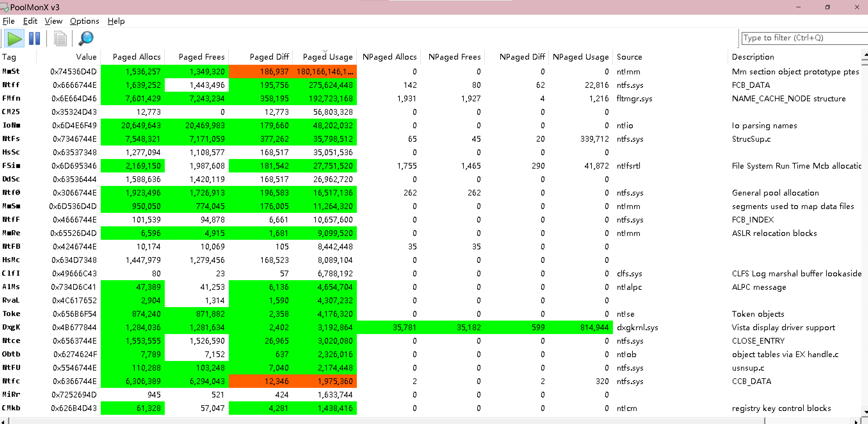
Task: Copy pool data using the copy icon
Action: (x=60, y=38)
